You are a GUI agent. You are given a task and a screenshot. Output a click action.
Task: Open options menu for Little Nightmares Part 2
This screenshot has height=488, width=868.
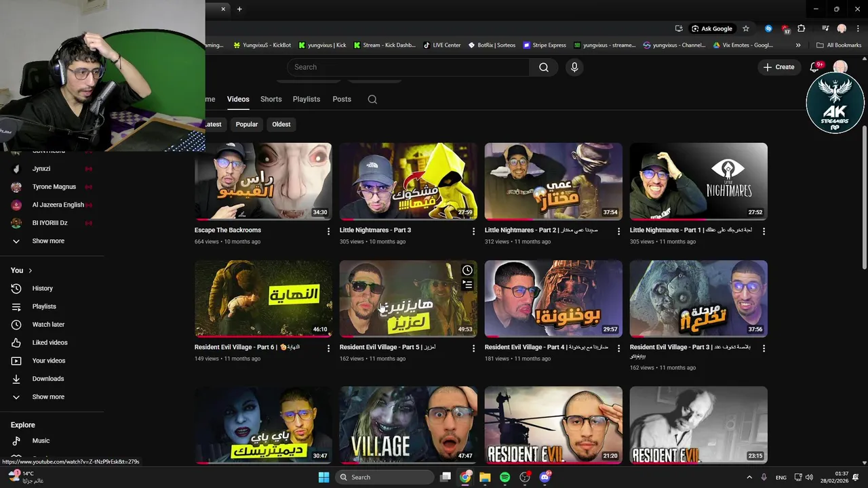[x=618, y=231]
